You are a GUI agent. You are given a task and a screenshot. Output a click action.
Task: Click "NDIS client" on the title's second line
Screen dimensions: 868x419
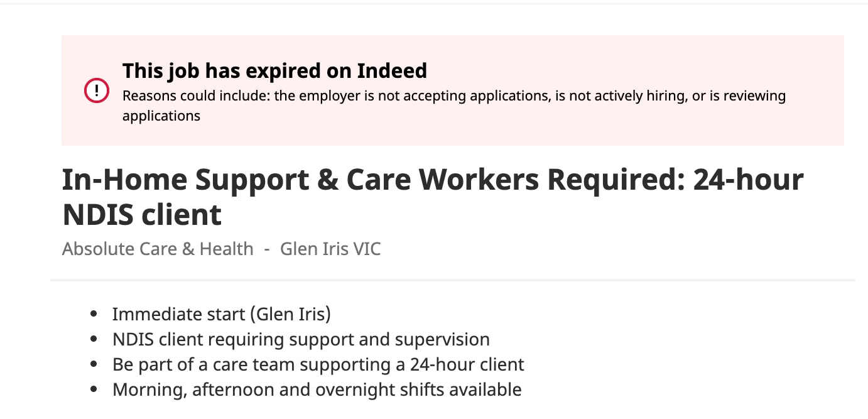(x=142, y=215)
